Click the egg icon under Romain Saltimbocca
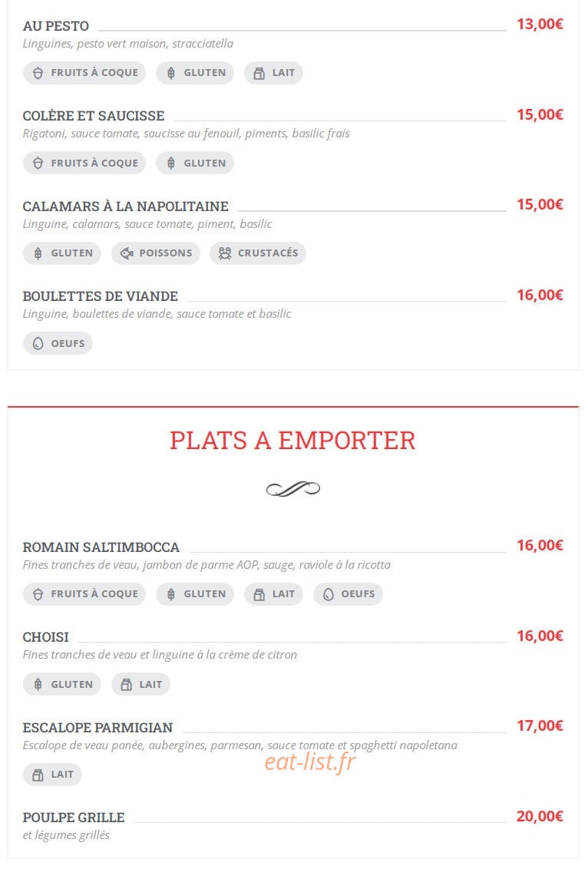The height and width of the screenshot is (879, 588). point(328,594)
